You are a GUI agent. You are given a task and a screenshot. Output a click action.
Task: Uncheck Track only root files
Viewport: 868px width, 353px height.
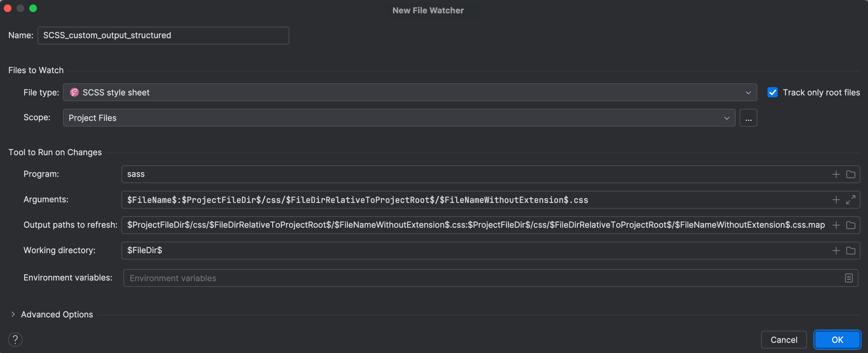772,92
